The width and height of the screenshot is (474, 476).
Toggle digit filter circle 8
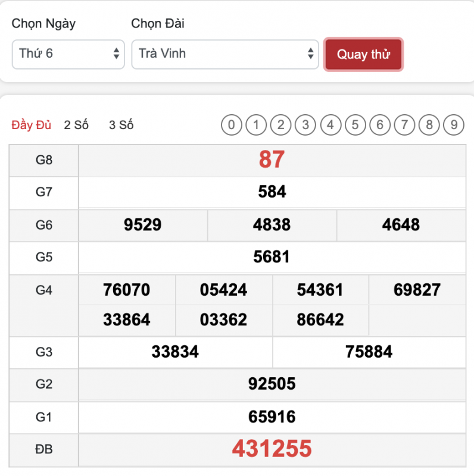click(x=429, y=125)
